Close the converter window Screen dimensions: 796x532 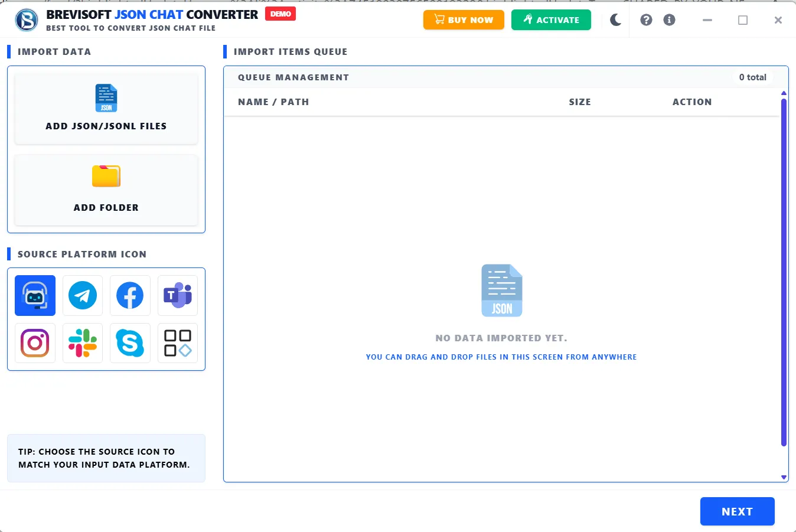coord(778,20)
